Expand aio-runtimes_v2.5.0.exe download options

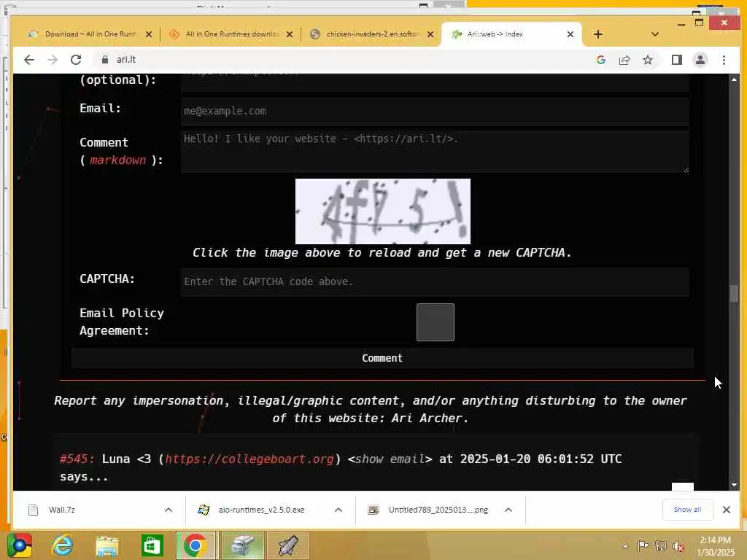338,510
